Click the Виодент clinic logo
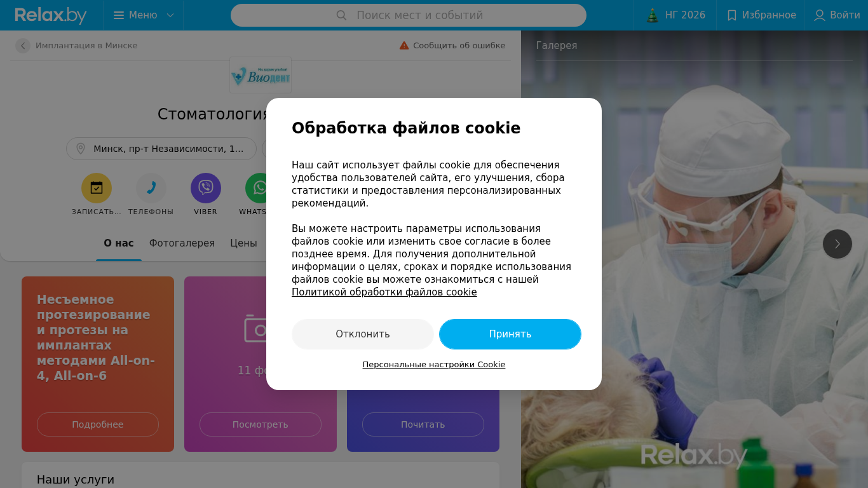Image resolution: width=868 pixels, height=488 pixels. [x=261, y=75]
